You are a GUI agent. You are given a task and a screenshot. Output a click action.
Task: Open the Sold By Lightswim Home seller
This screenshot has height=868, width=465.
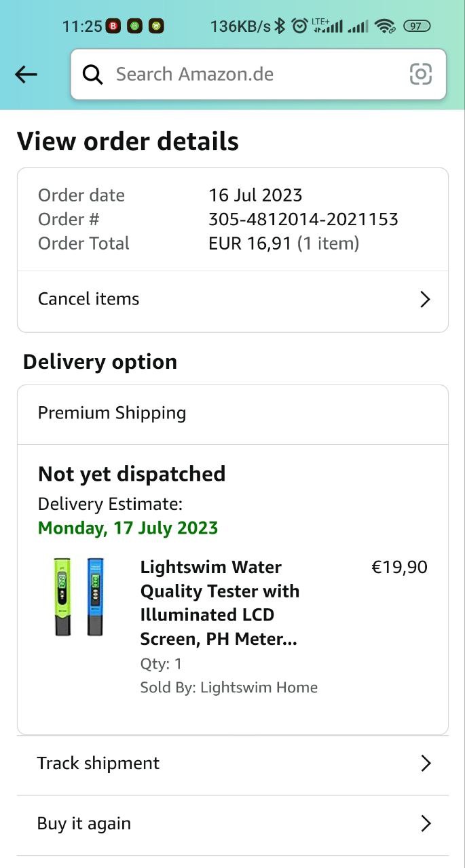pyautogui.click(x=229, y=687)
